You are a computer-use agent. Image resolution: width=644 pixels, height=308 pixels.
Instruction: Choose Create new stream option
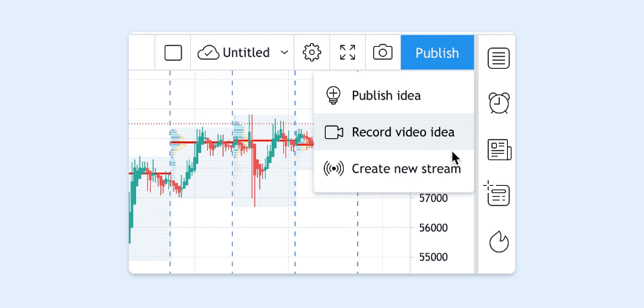tap(405, 168)
